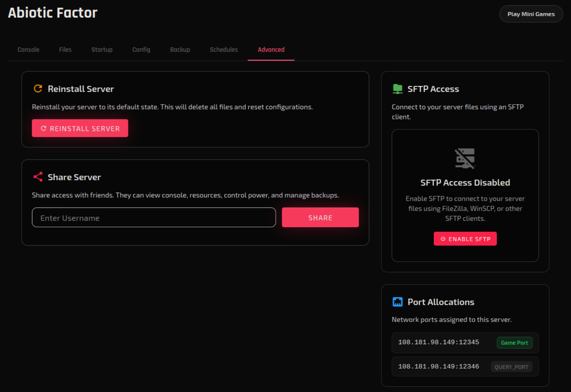This screenshot has width=571, height=392.
Task: Click the Enter Username input field
Action: click(154, 217)
